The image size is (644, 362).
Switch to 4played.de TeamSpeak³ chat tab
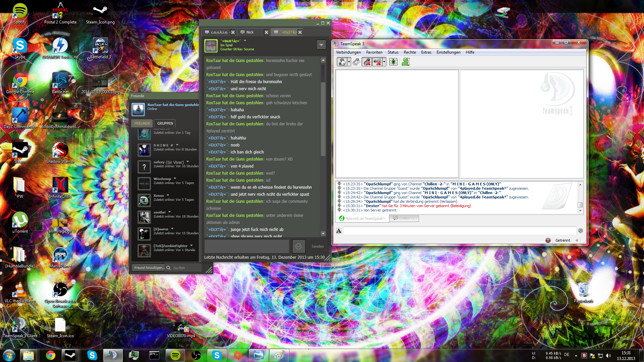click(x=362, y=218)
